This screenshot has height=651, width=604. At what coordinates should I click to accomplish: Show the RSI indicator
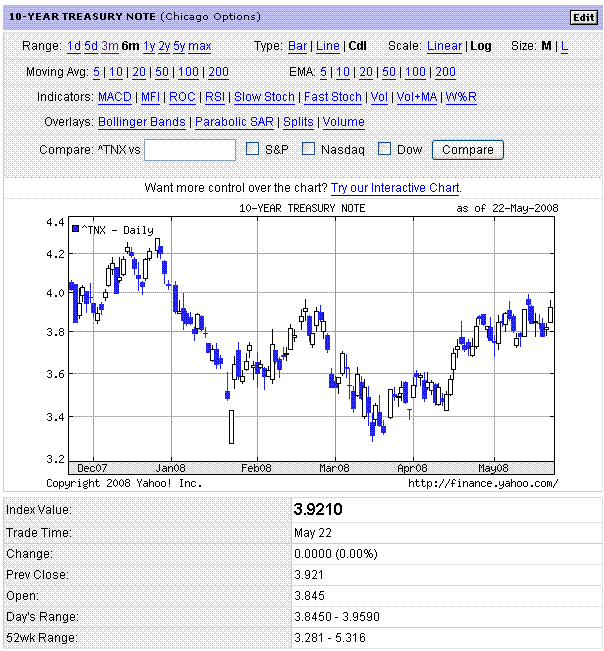coord(214,97)
